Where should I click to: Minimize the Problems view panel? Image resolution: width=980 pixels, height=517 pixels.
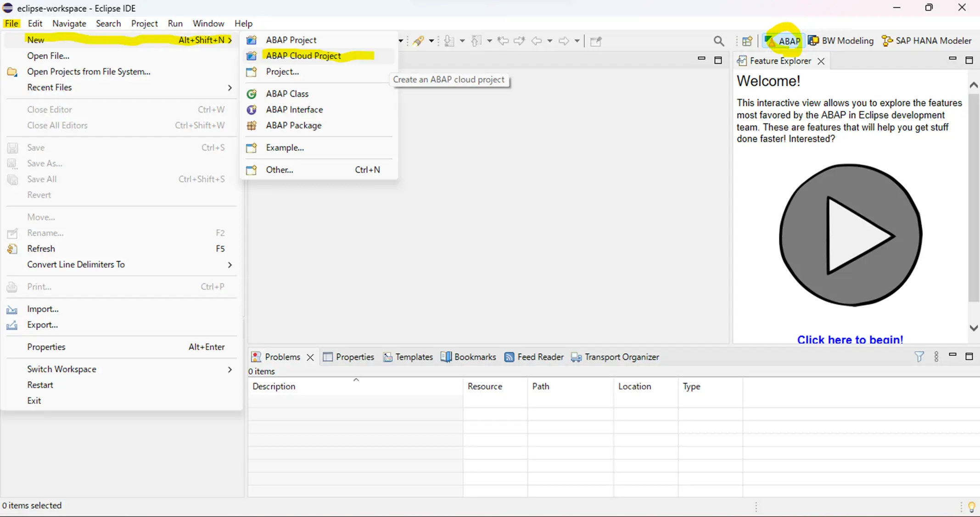(953, 355)
